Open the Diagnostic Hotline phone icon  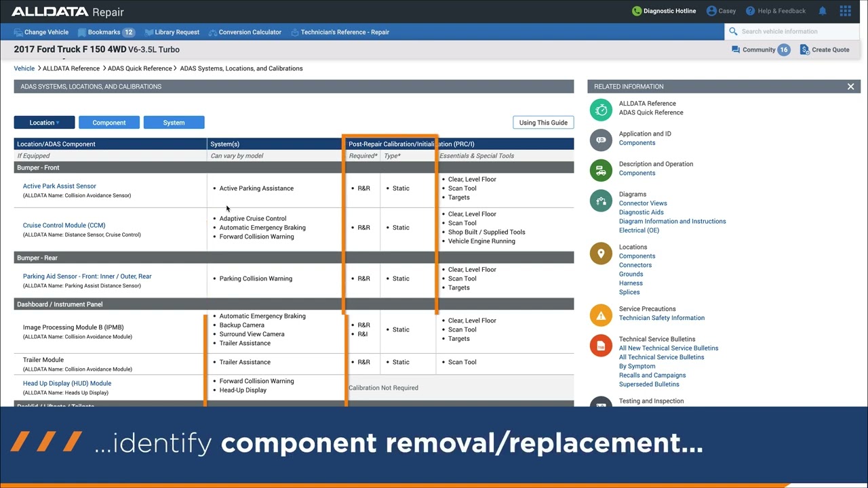pyautogui.click(x=636, y=11)
